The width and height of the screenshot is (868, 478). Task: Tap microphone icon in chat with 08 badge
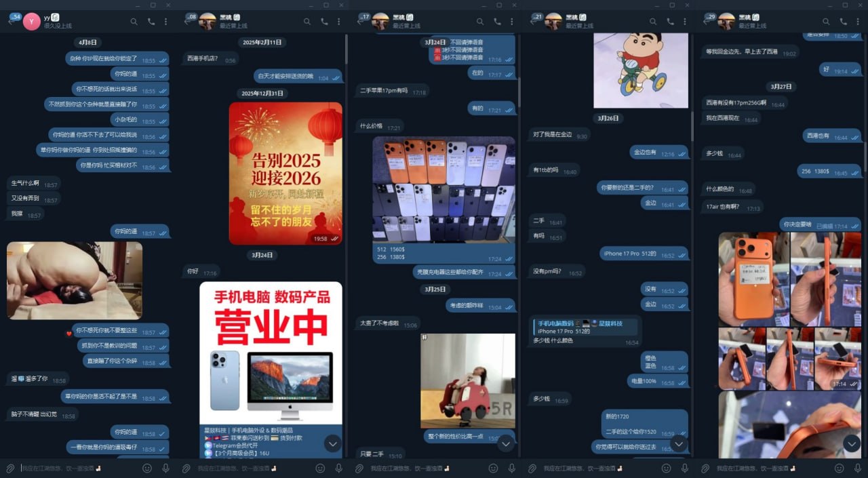[339, 468]
